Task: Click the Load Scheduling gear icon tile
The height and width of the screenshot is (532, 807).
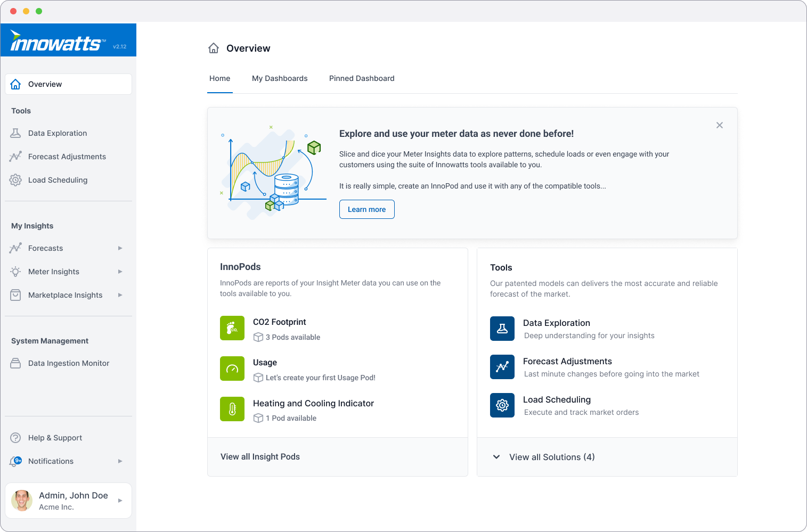Action: click(502, 405)
